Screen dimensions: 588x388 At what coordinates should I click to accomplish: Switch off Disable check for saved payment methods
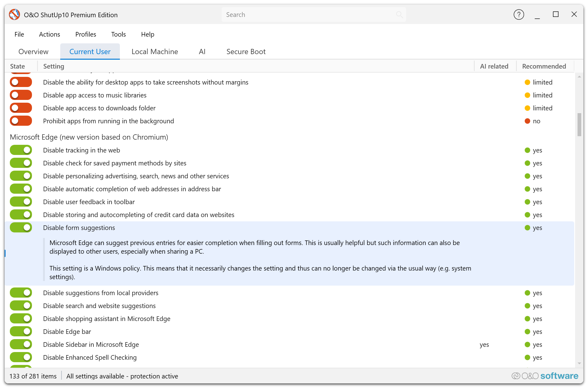21,163
